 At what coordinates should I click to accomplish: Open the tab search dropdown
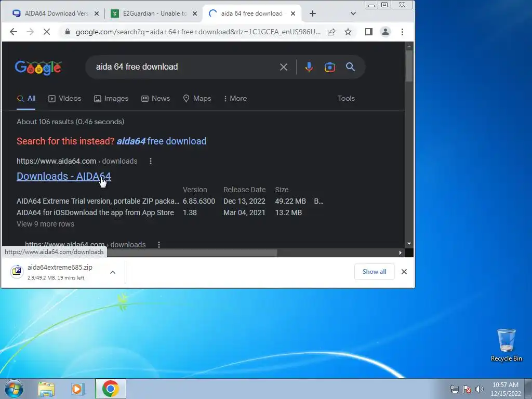point(353,14)
